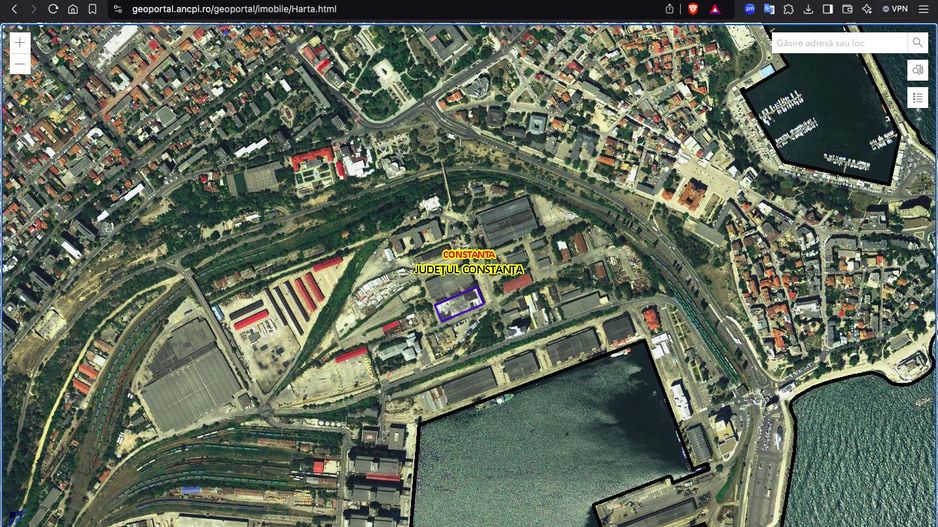This screenshot has width=938, height=527.
Task: Toggle the Brave VPN button
Action: (894, 9)
